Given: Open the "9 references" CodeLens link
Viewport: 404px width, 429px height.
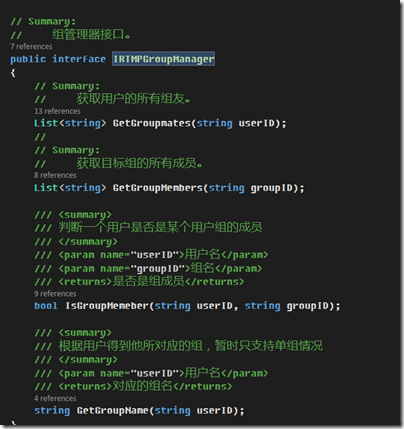Looking at the screenshot, I should pos(55,294).
